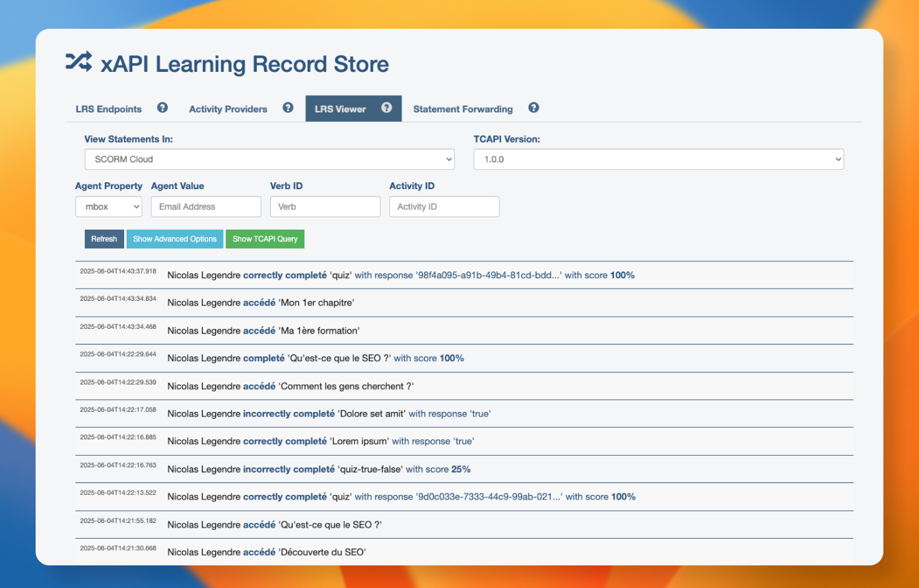Click the xAPI shuffle logo icon
Image resolution: width=919 pixels, height=588 pixels.
click(x=78, y=62)
